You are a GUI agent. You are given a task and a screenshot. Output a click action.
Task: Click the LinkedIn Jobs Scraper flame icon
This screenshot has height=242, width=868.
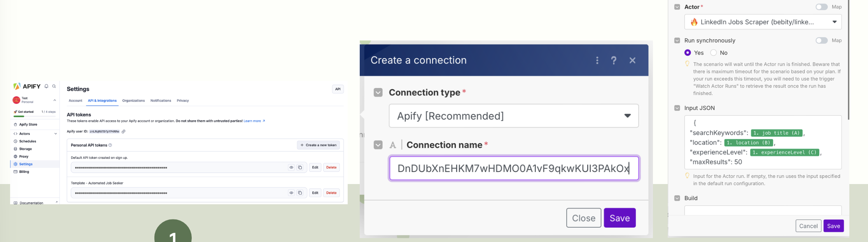pos(694,22)
